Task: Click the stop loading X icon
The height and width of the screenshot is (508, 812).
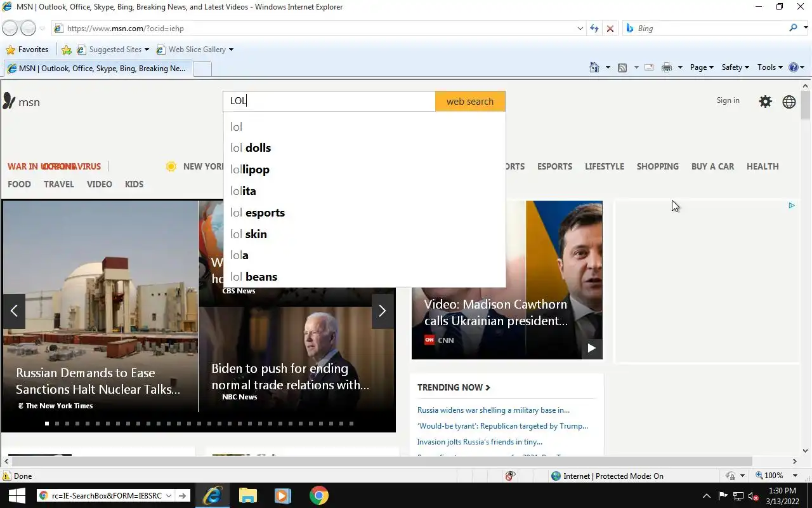Action: (610, 29)
